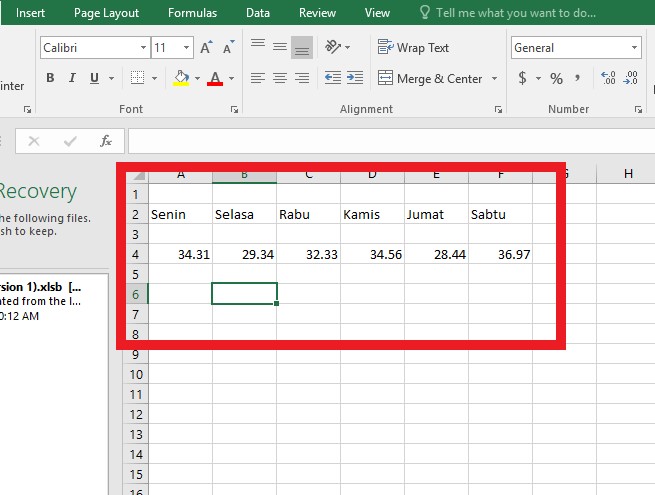Select cell containing Sabtu
This screenshot has width=655, height=495.
coord(500,214)
